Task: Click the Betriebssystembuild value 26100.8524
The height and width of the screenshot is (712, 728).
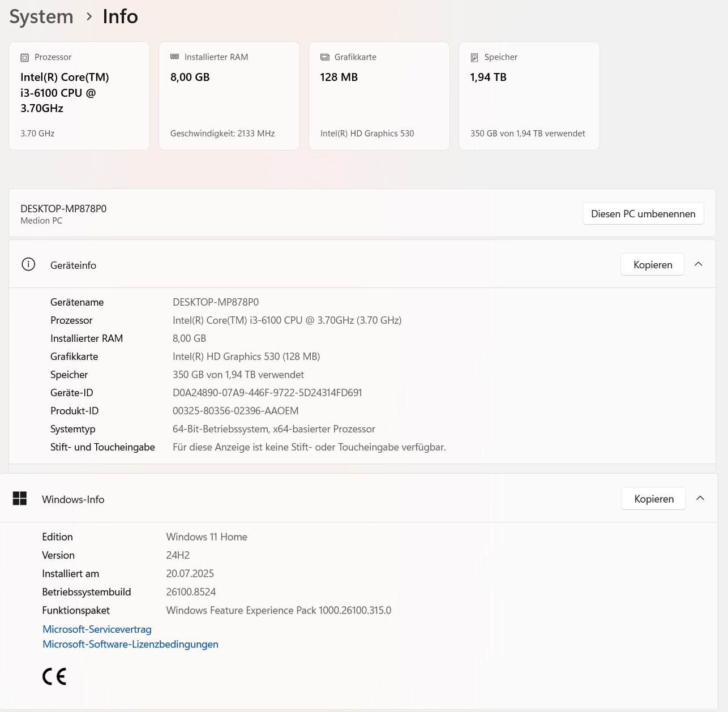Action: 191,592
